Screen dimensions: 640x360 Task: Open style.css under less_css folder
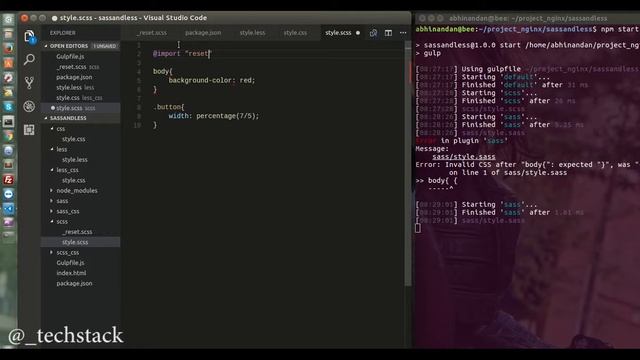click(73, 180)
